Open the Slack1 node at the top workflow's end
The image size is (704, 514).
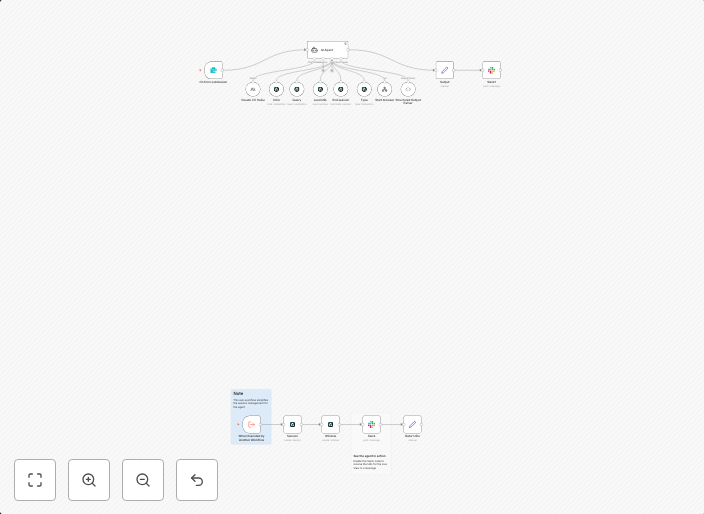coord(492,70)
